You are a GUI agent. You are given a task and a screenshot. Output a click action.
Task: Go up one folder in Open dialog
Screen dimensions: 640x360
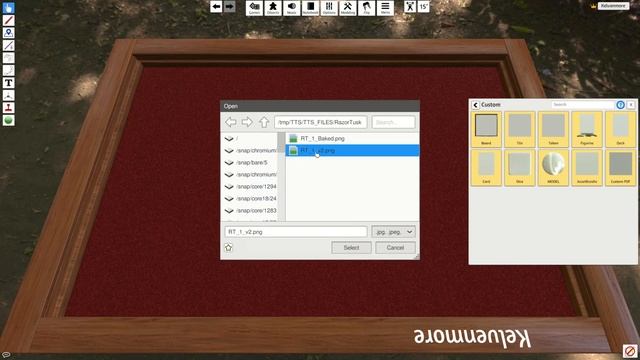point(264,122)
